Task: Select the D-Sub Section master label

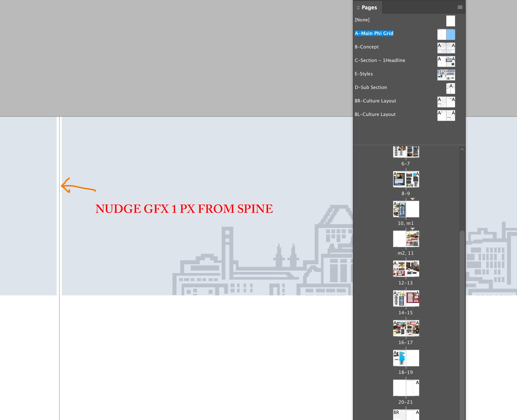Action: point(370,87)
